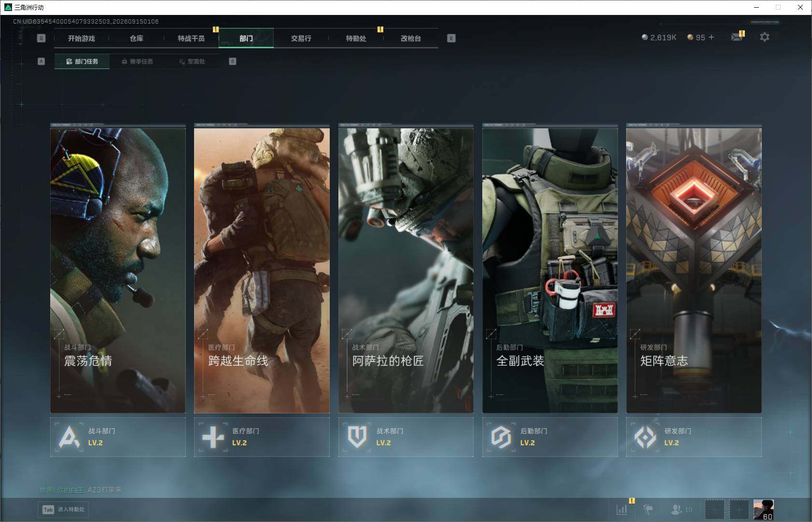Click the second empty squad invite slot
The image size is (812, 522).
click(739, 509)
